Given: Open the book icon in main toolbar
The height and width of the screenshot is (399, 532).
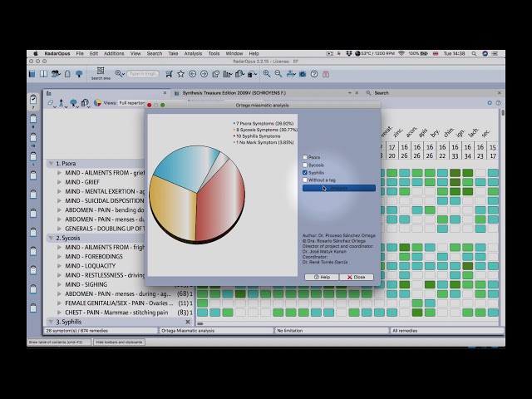Looking at the screenshot, I should coord(32,74).
